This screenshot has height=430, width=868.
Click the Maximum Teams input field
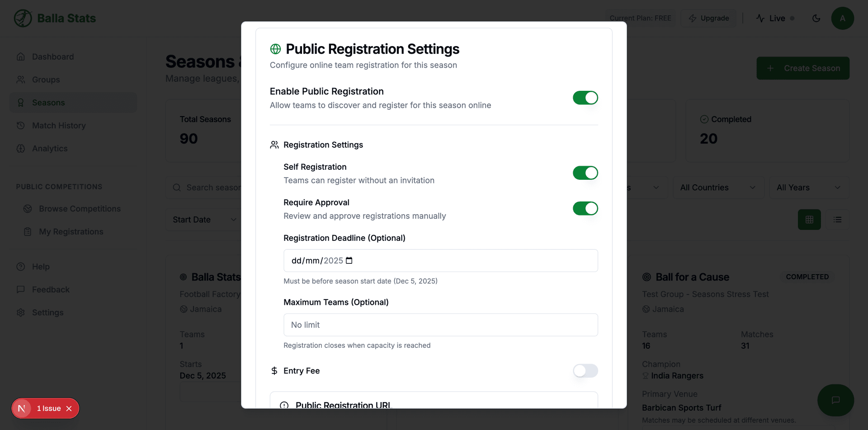click(441, 325)
